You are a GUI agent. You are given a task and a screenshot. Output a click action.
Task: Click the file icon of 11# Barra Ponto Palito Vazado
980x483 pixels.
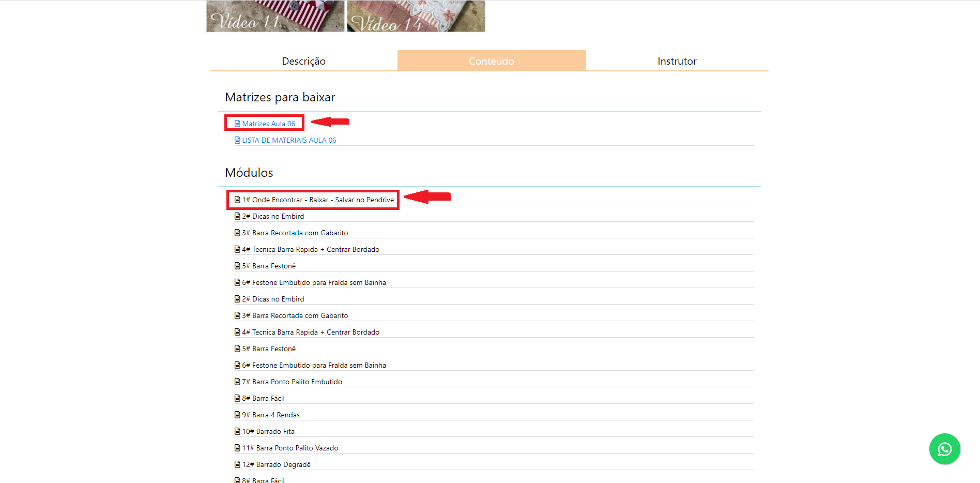coord(237,448)
